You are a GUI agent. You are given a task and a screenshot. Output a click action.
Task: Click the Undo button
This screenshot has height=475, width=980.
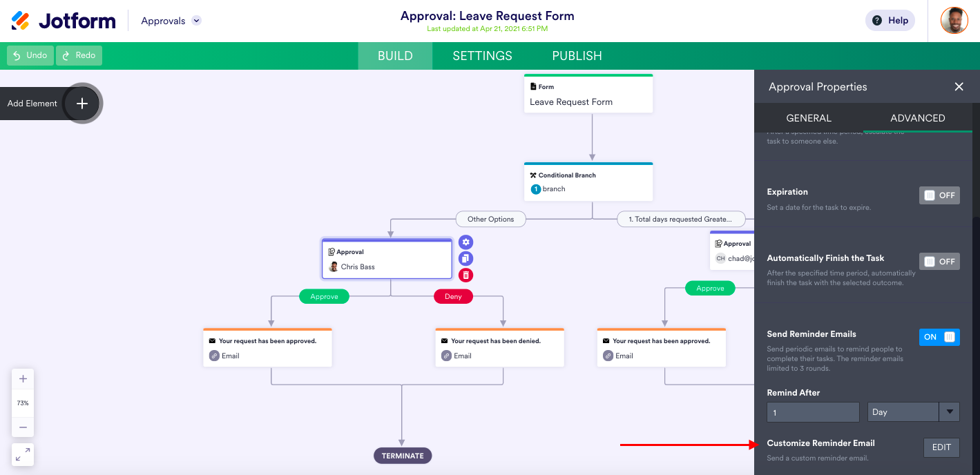[30, 55]
